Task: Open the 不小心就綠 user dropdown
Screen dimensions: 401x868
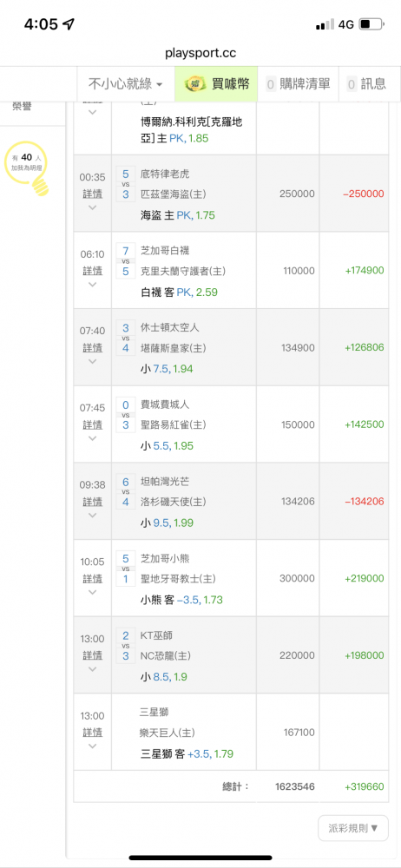Action: click(x=126, y=84)
